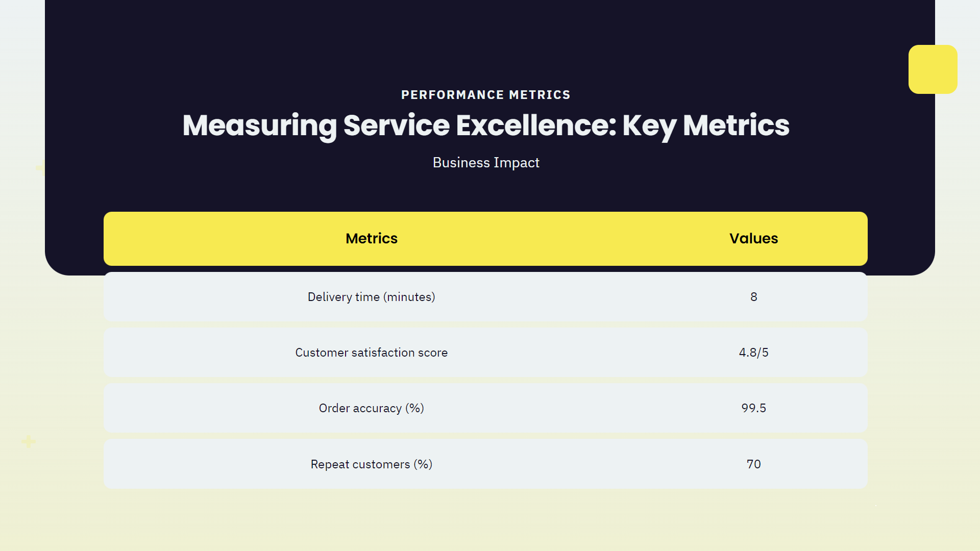
Task: Click the 99.5 value cell
Action: [x=753, y=408]
